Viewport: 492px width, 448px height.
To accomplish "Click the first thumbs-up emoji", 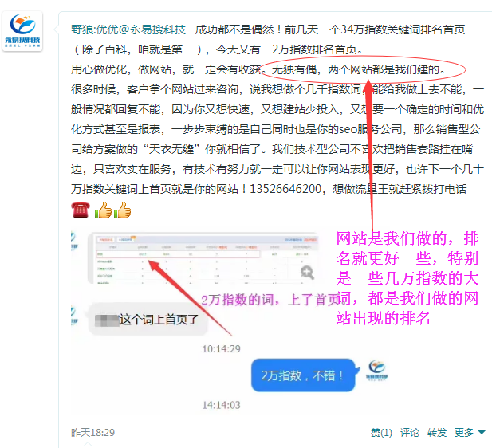I will pos(103,210).
